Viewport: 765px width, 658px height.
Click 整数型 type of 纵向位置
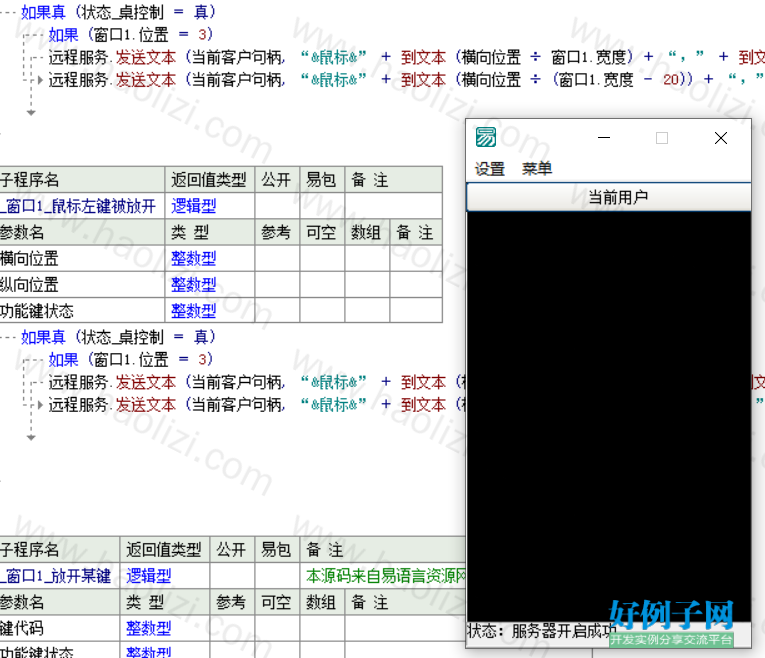pyautogui.click(x=194, y=284)
